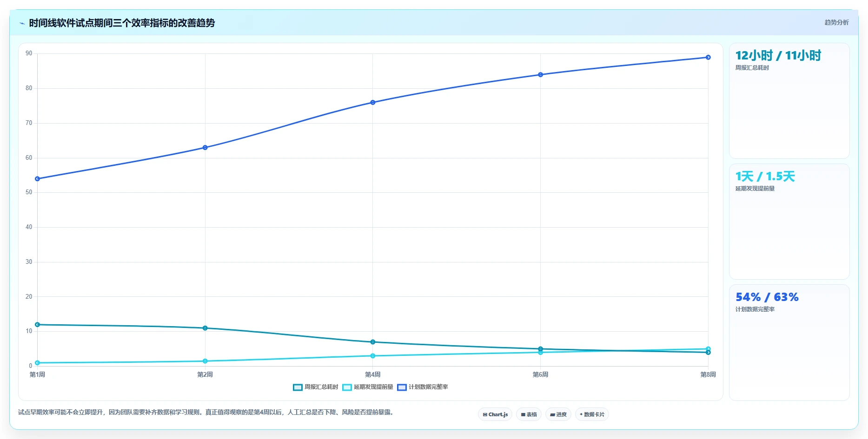
Task: Click the 计划数据完整率 card caption
Action: click(755, 309)
